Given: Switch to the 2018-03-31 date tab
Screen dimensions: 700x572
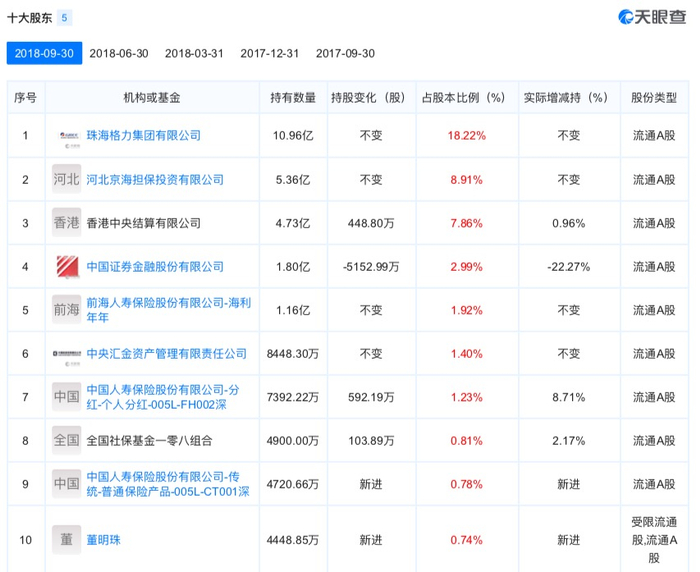Looking at the screenshot, I should [x=194, y=54].
